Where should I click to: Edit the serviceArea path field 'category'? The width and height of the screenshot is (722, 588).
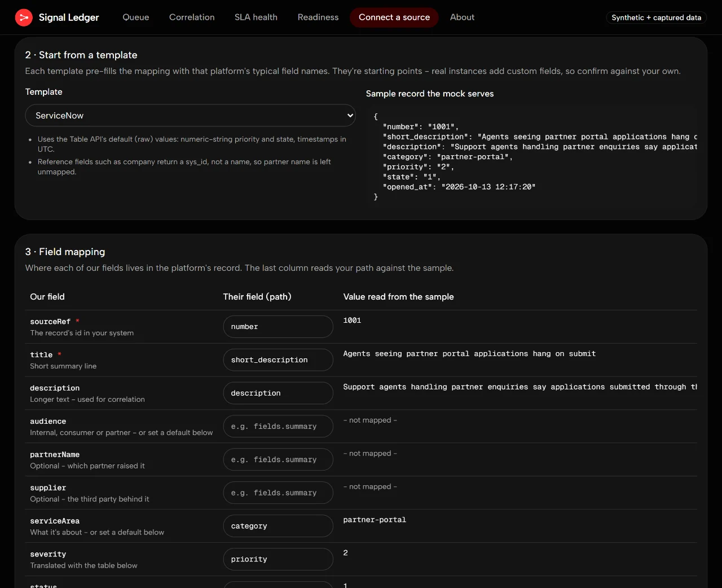278,526
